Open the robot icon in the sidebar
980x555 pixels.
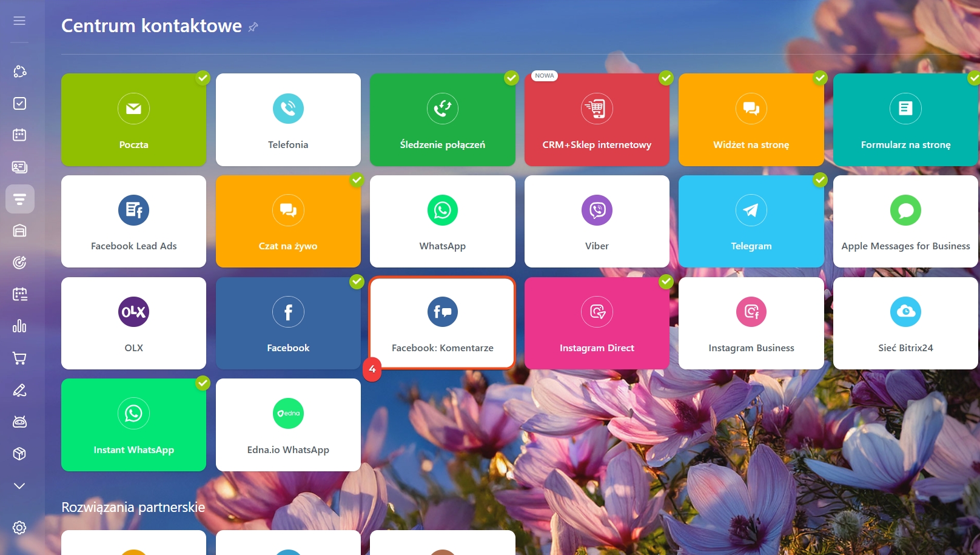coord(19,422)
